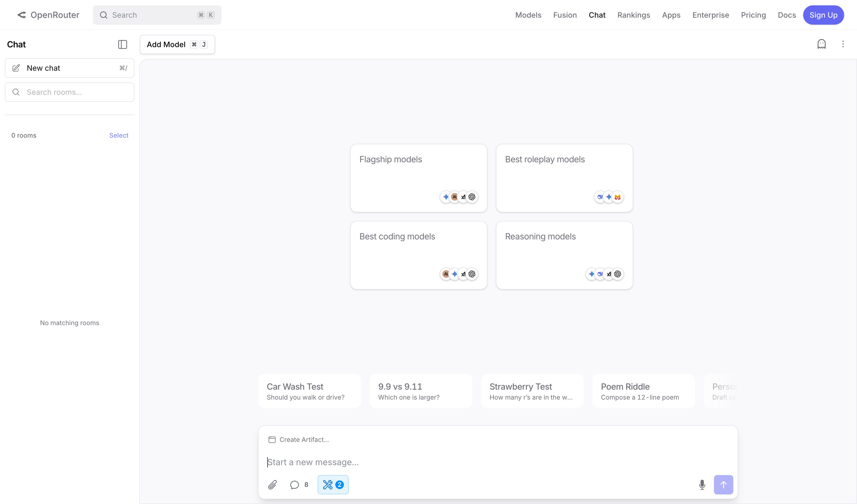This screenshot has width=857, height=504.
Task: Toggle the tools icon with badge 2
Action: click(333, 485)
